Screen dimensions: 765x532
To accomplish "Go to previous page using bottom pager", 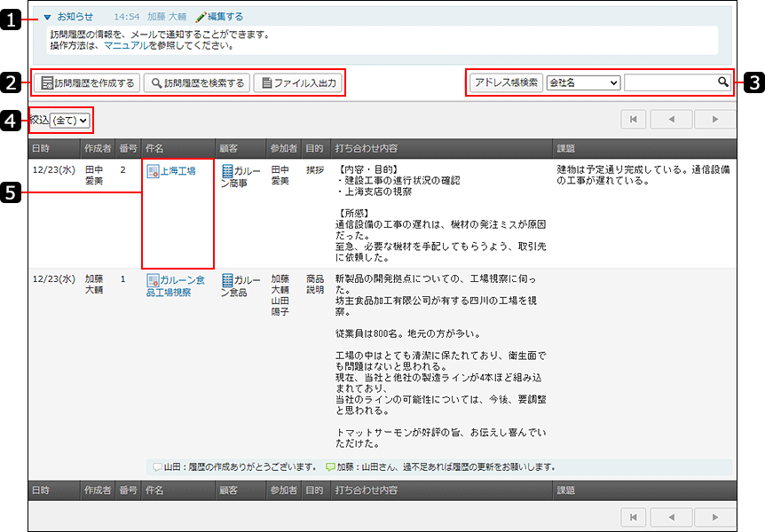I will (671, 517).
